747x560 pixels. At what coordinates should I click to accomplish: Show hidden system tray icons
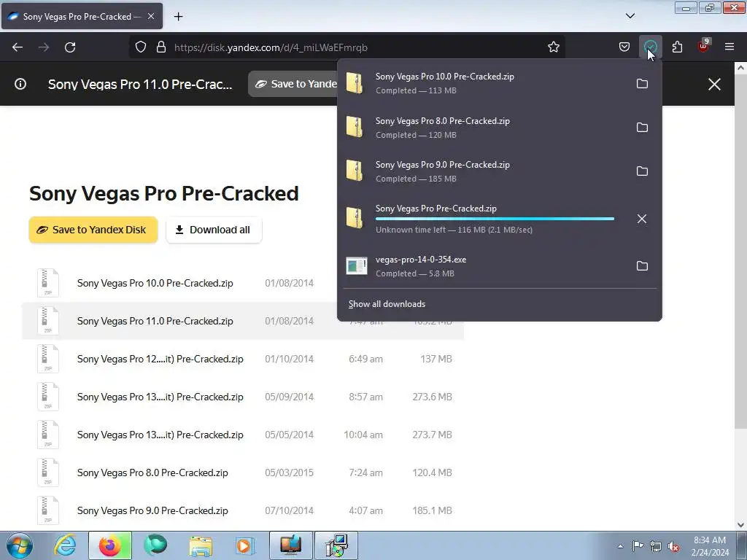(620, 546)
